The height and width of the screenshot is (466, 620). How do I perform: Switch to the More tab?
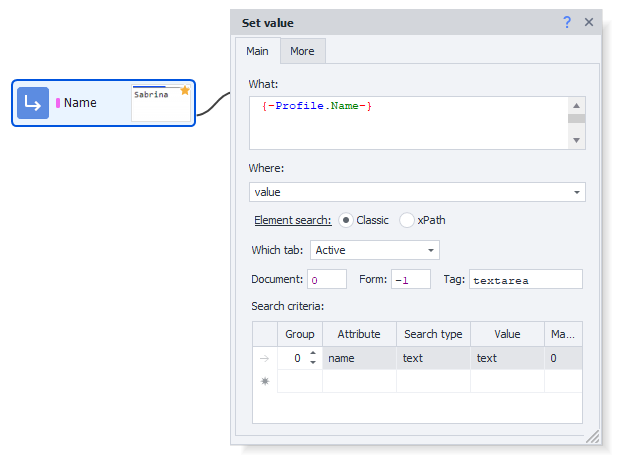pos(302,51)
